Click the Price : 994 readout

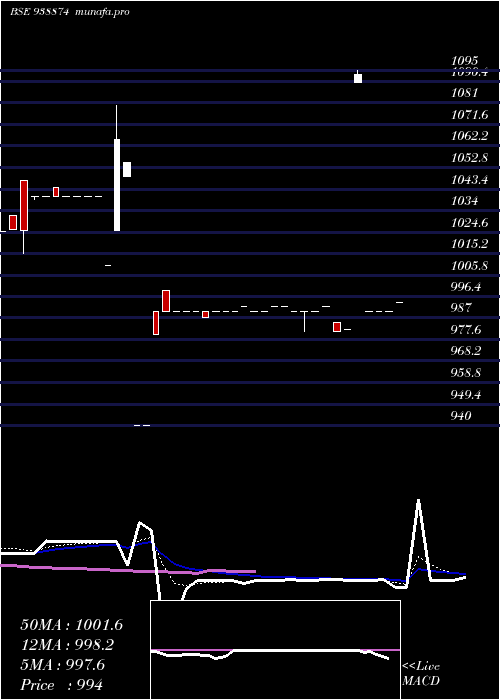point(62,685)
